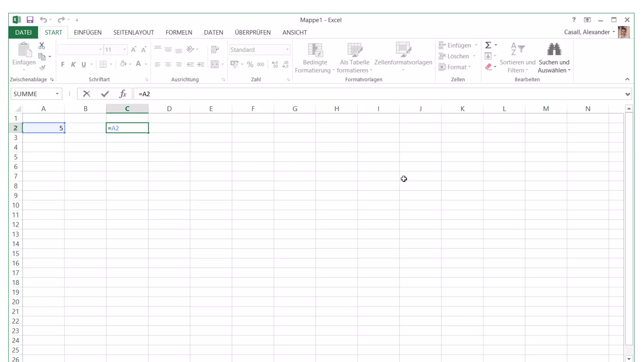Click the Excel Help question mark icon

574,20
